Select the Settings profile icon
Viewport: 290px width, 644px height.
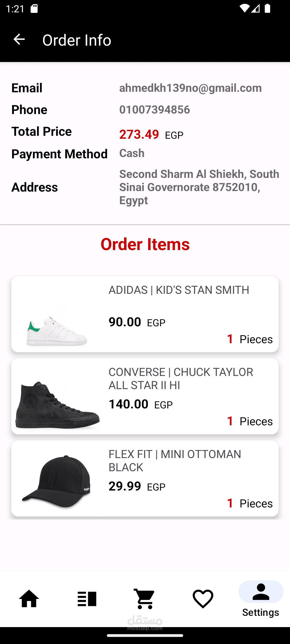point(261,592)
